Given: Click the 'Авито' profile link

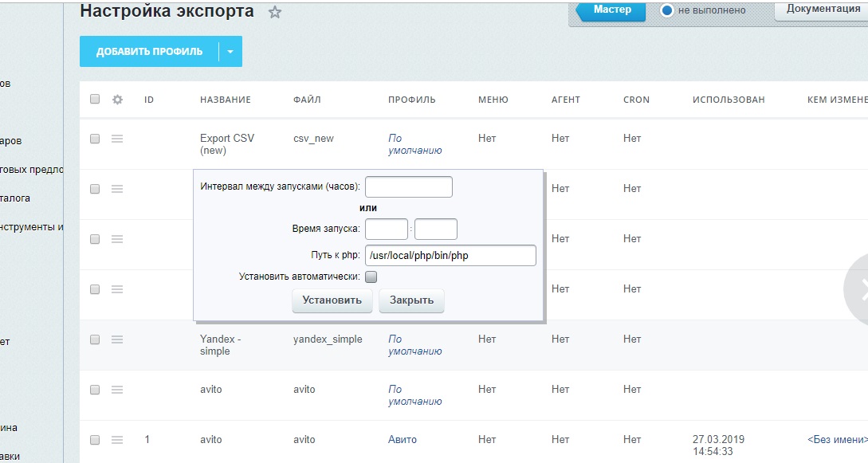Looking at the screenshot, I should click(x=402, y=440).
